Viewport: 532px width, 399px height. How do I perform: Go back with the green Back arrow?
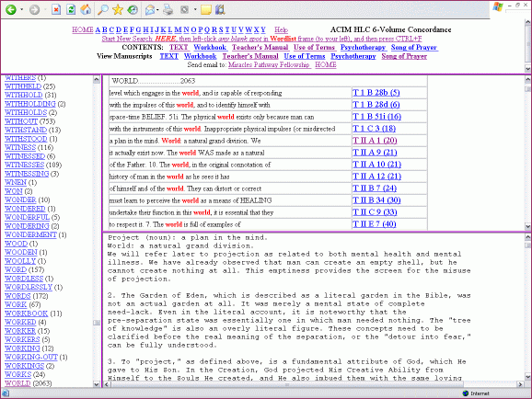click(x=11, y=10)
